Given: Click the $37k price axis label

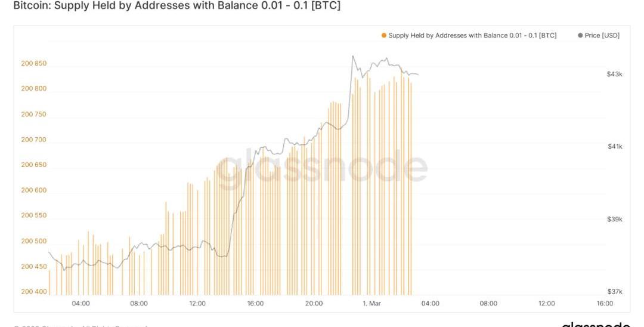Looking at the screenshot, I should point(615,292).
